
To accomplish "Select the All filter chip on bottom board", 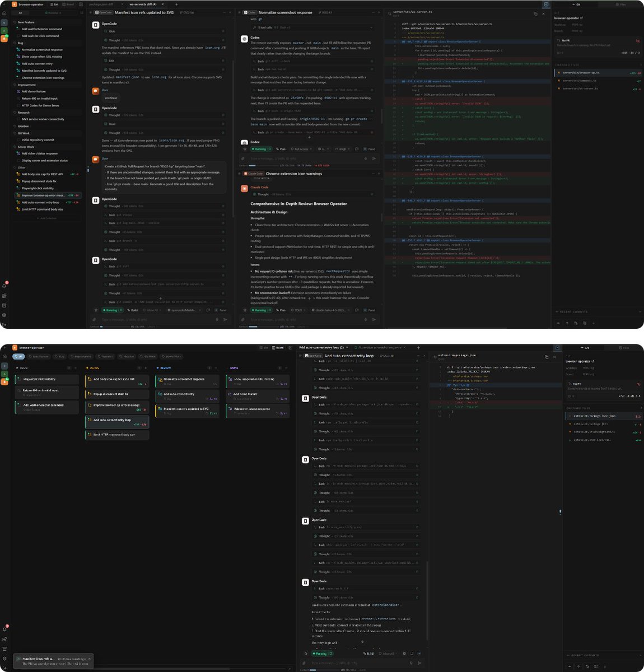I will pyautogui.click(x=19, y=356).
